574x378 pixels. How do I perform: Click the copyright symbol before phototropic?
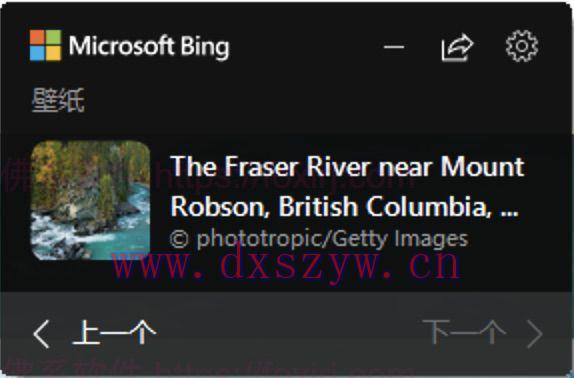[179, 239]
